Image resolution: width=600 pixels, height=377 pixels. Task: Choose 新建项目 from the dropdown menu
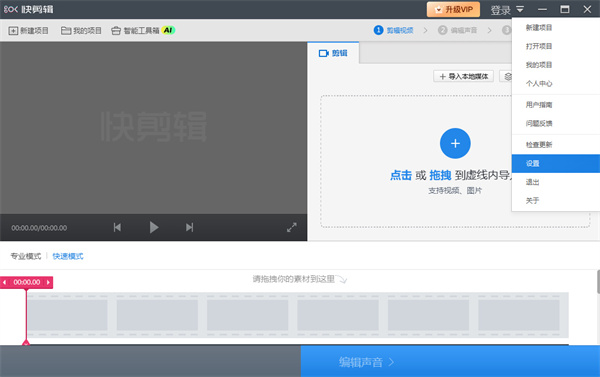coord(556,28)
